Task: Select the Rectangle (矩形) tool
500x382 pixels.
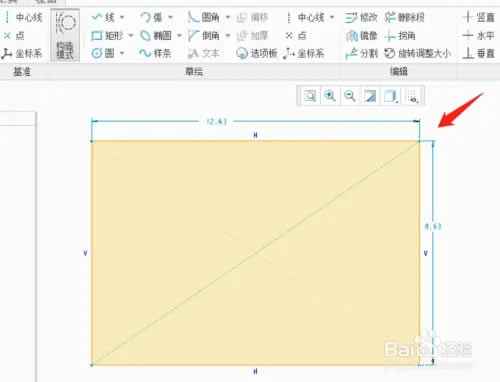Action: (x=107, y=35)
